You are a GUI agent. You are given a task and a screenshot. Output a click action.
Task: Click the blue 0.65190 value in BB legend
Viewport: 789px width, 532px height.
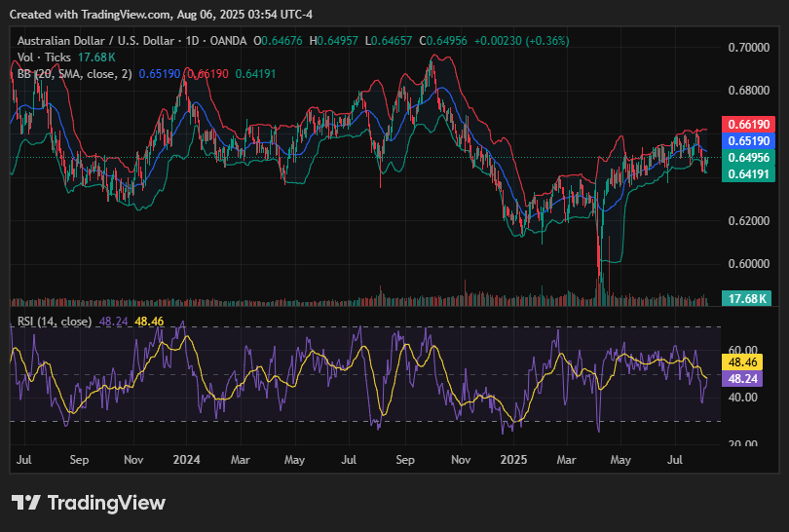159,74
